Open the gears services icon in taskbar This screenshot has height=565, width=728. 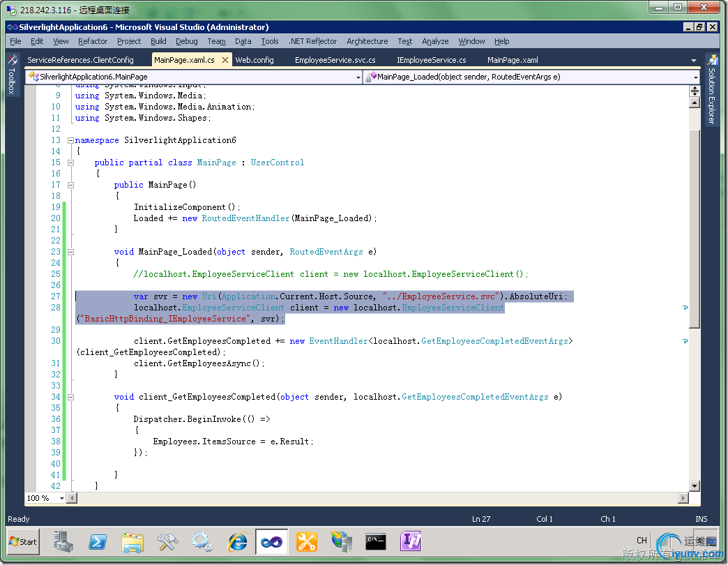click(202, 541)
